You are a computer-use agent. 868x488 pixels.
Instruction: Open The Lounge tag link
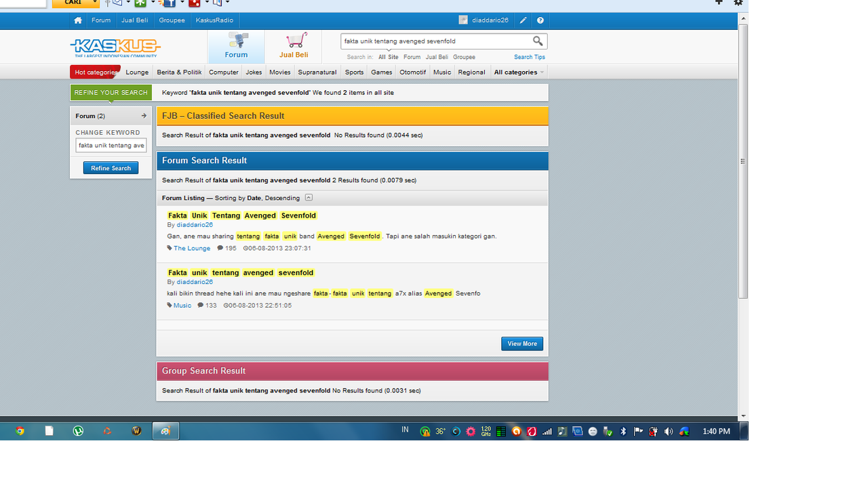pyautogui.click(x=192, y=248)
